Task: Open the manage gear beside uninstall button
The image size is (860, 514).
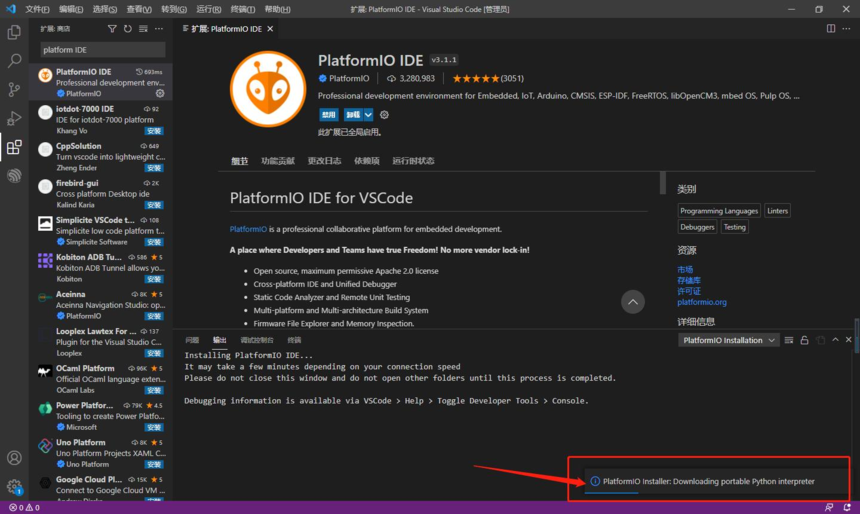Action: click(x=384, y=115)
